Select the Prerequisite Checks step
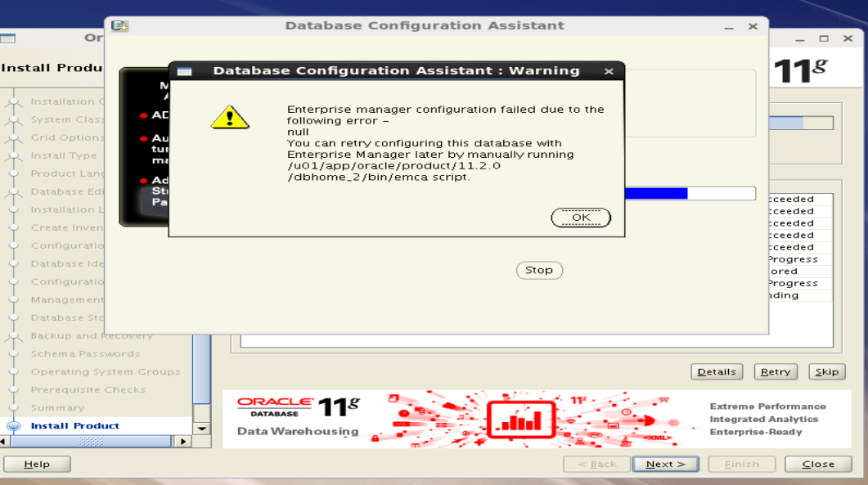The height and width of the screenshot is (485, 868). click(x=88, y=390)
